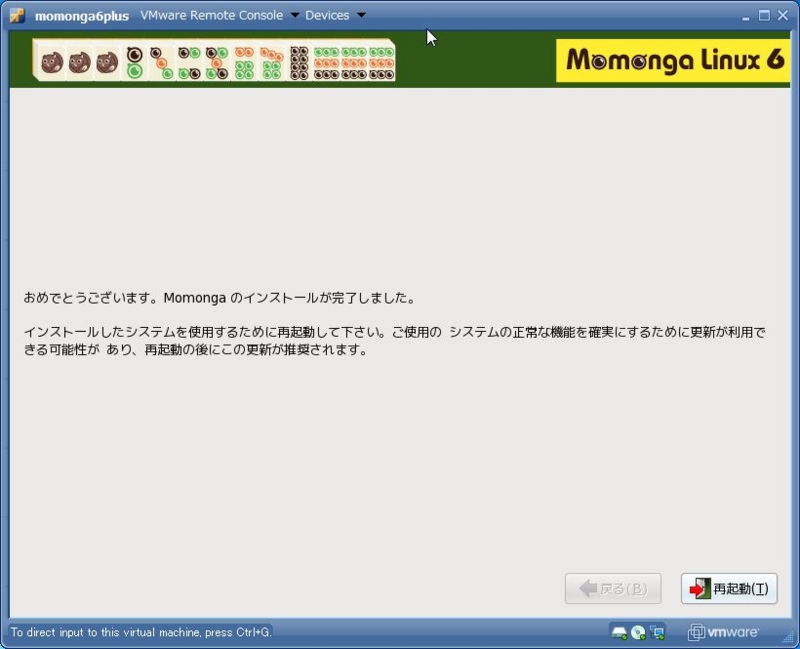
Task: Click the おめでとうございます completion message
Action: click(219, 297)
